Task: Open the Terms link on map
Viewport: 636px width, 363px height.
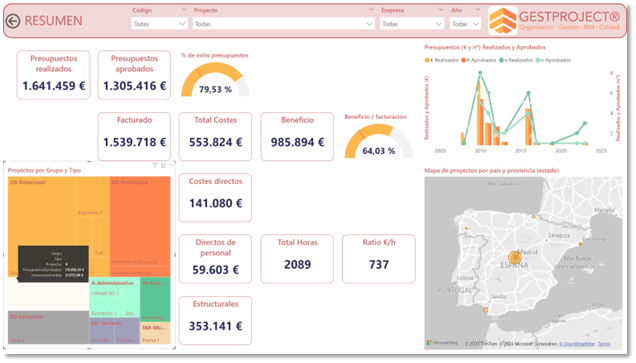Action: [604, 344]
